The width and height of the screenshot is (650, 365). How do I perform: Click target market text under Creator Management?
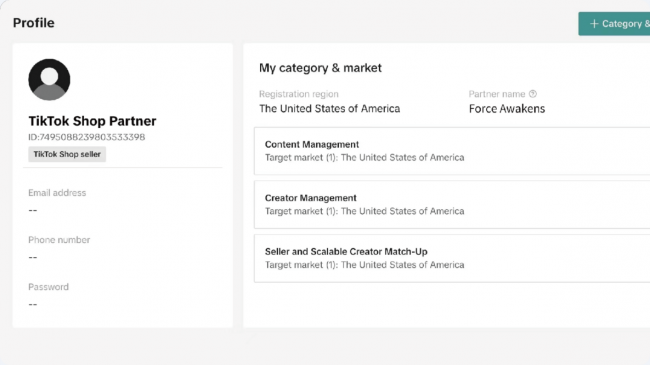click(x=364, y=211)
